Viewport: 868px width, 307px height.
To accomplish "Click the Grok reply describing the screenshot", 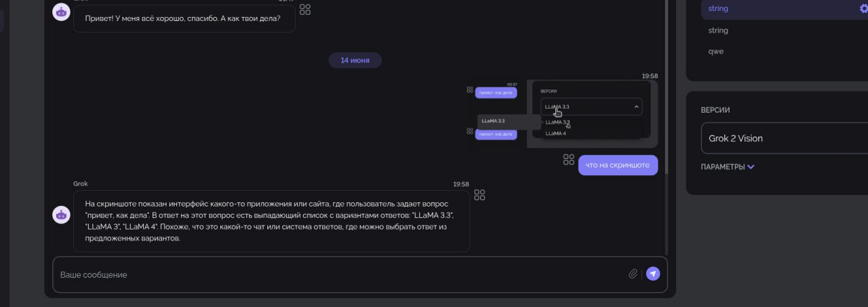I will [x=271, y=221].
